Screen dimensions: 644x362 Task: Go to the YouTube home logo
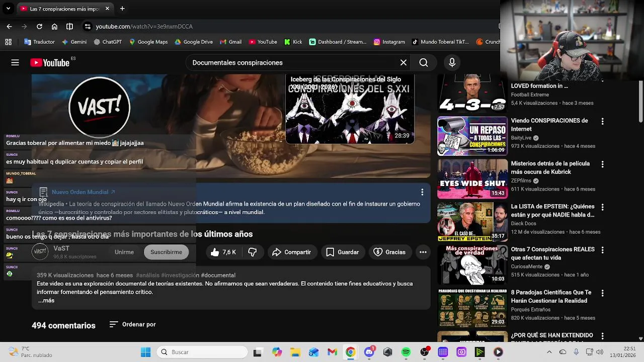tap(49, 62)
